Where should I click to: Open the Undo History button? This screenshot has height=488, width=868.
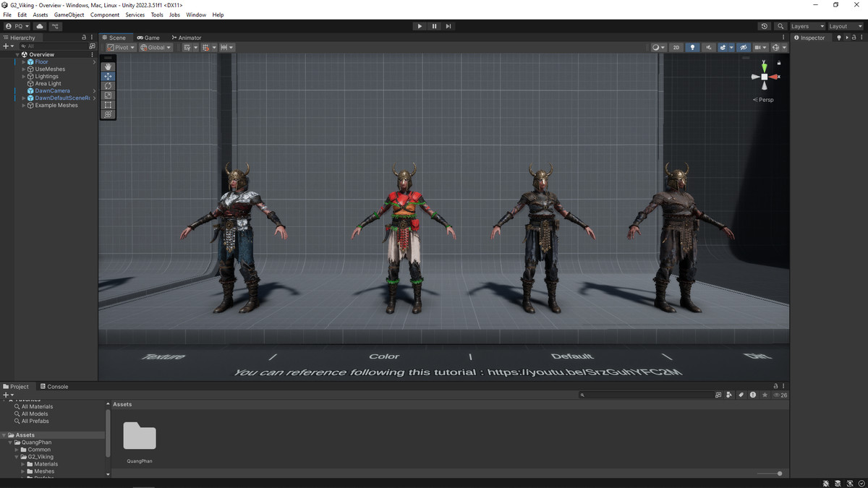(765, 26)
